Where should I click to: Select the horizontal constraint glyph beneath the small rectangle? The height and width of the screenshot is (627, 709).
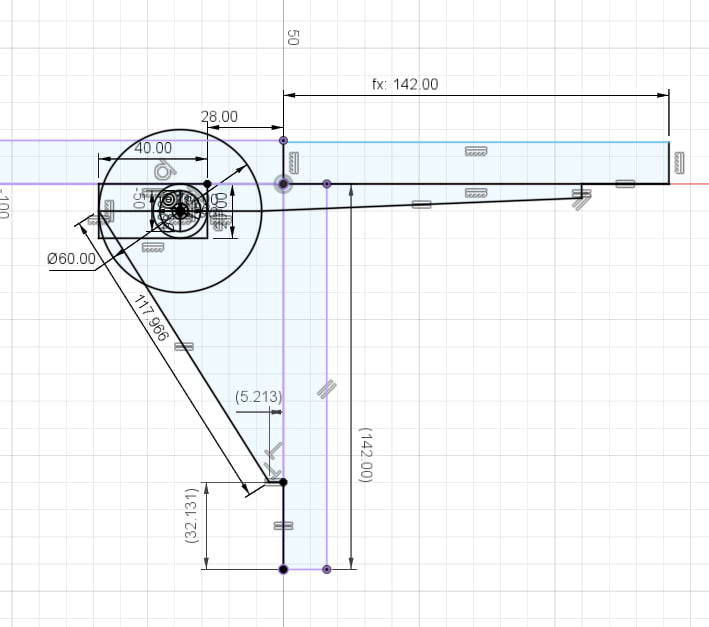tap(153, 247)
